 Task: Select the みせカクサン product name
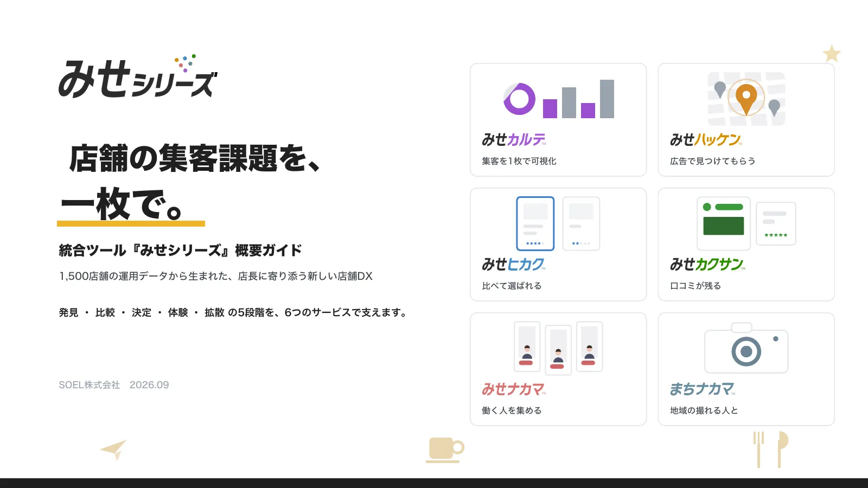click(707, 265)
